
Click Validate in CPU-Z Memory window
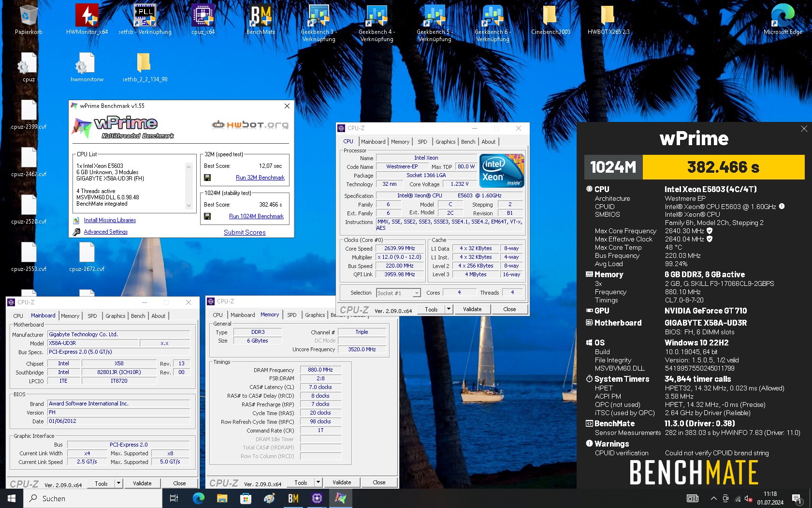342,482
